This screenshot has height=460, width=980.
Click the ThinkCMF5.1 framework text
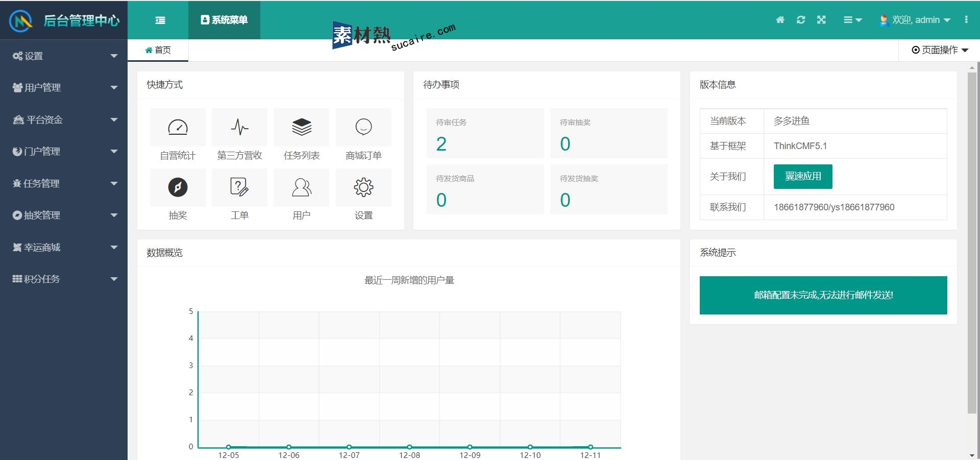pyautogui.click(x=800, y=146)
